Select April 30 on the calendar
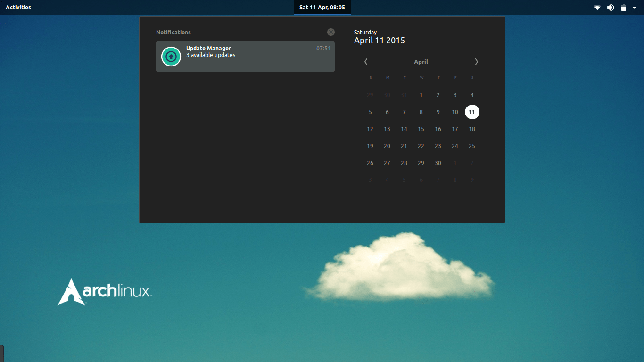 (x=438, y=163)
